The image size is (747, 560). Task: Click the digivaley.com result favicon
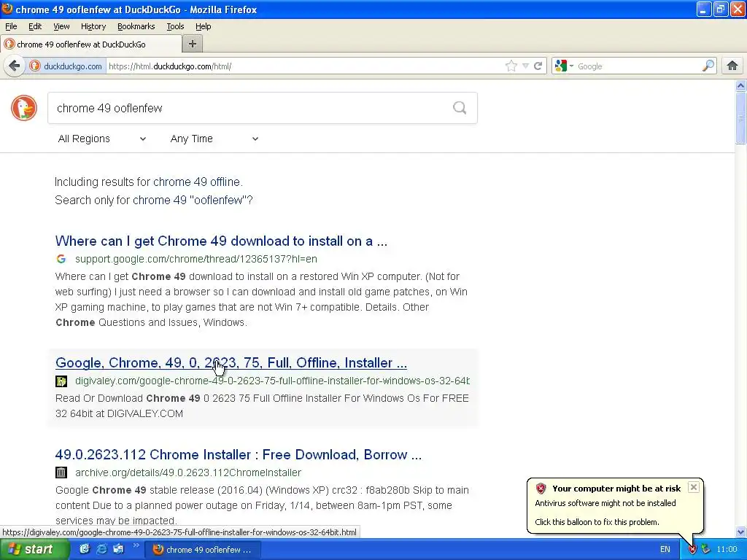coord(61,381)
